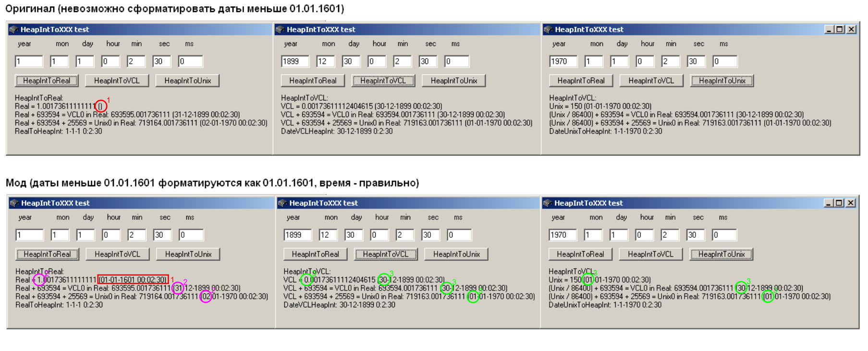The width and height of the screenshot is (868, 351).
Task: Click the mon field showing 12 in top row
Action: [x=325, y=61]
